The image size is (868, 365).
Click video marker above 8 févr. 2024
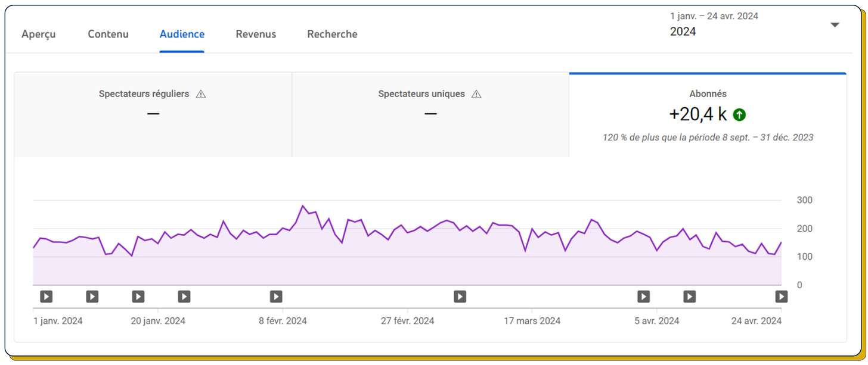coord(276,296)
